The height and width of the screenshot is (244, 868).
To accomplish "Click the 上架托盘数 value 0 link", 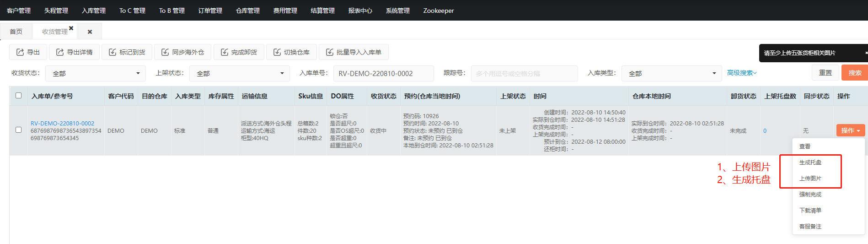I will [765, 131].
